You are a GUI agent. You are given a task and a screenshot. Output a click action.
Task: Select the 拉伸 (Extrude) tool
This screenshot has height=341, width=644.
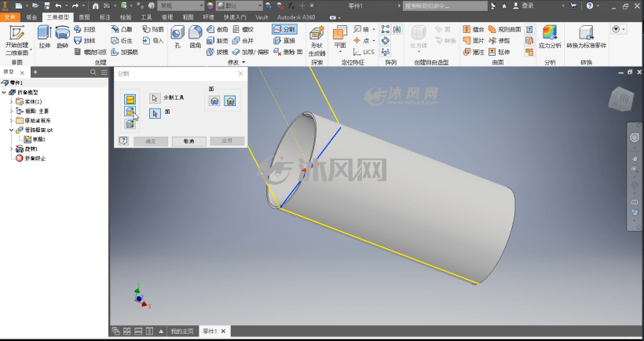coord(44,37)
